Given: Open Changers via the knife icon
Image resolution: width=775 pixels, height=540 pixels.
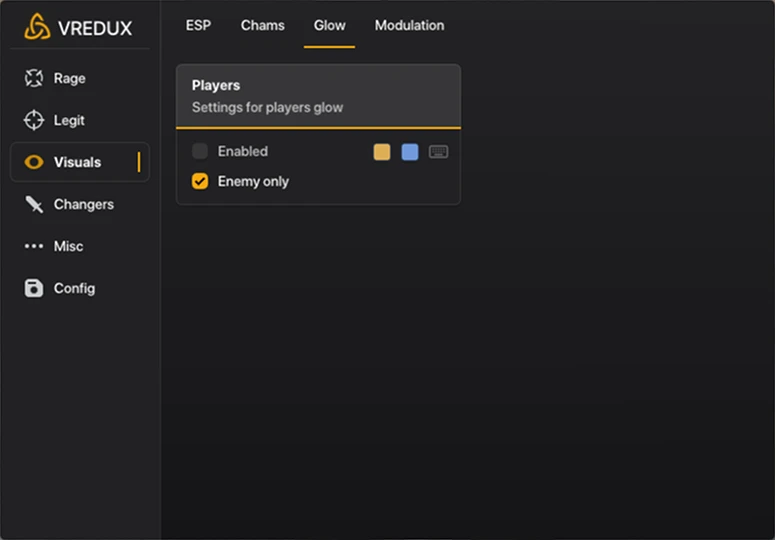Looking at the screenshot, I should pyautogui.click(x=34, y=204).
